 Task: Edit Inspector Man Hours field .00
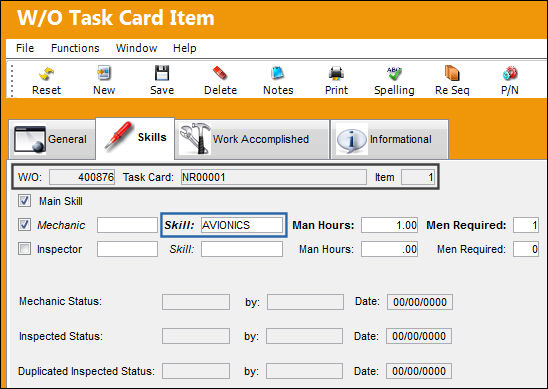click(x=389, y=249)
